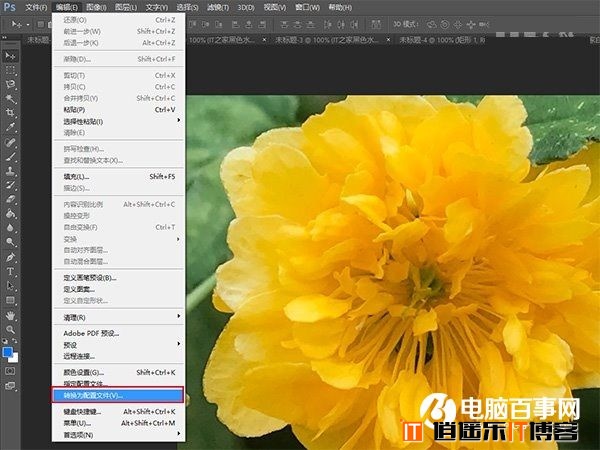
Task: Open 键盘快捷键... menu entry
Action: (x=119, y=412)
